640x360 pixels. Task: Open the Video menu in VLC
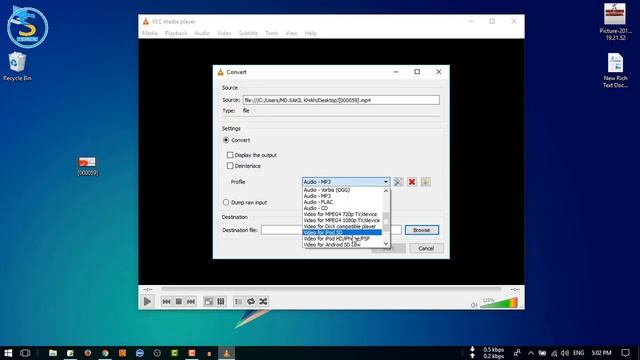pyautogui.click(x=224, y=33)
